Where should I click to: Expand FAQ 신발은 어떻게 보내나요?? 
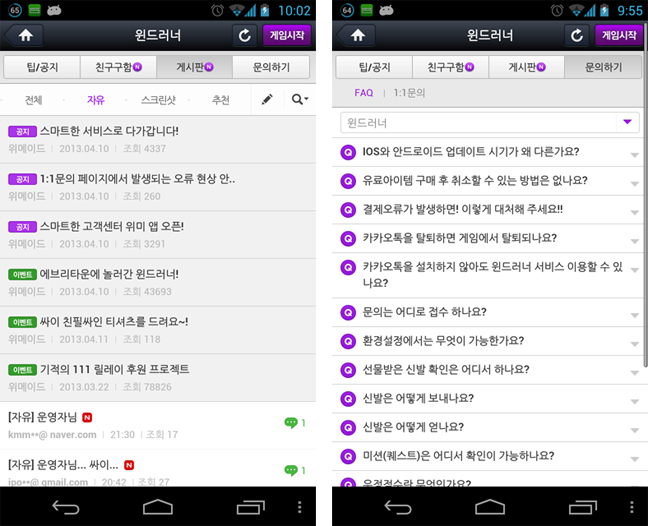pos(488,399)
